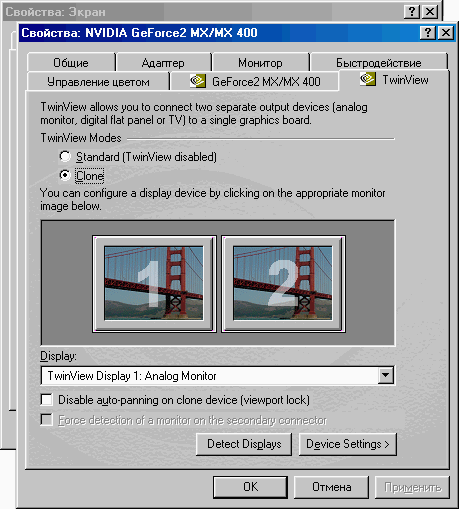This screenshot has width=459, height=509.
Task: Open the Display dropdown arrow
Action: click(385, 375)
